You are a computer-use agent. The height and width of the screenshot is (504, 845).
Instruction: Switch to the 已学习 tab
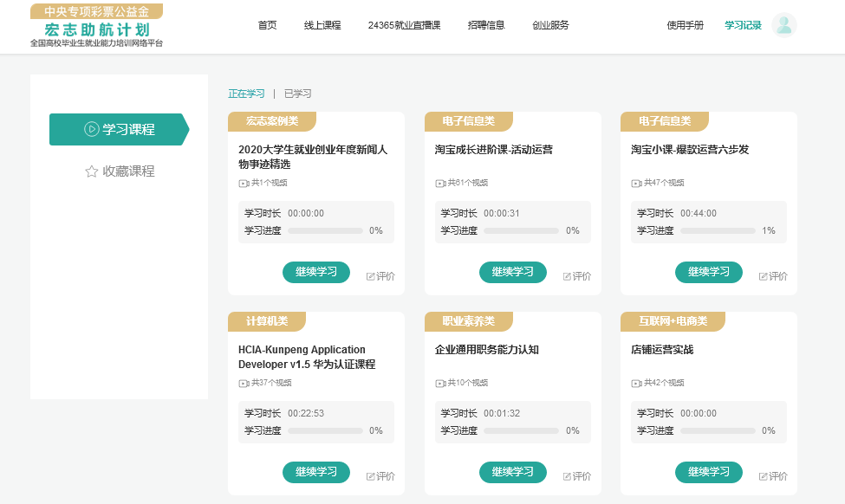pyautogui.click(x=297, y=94)
